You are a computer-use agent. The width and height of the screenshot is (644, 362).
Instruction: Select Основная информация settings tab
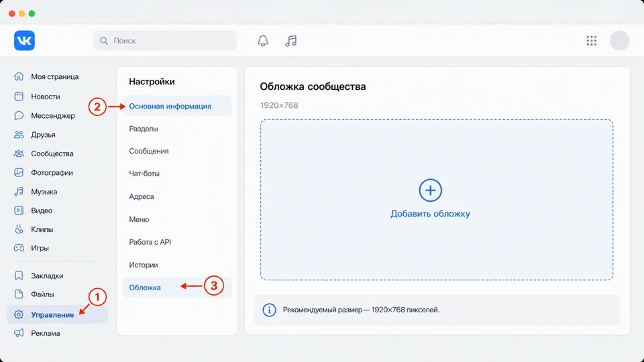tap(177, 106)
